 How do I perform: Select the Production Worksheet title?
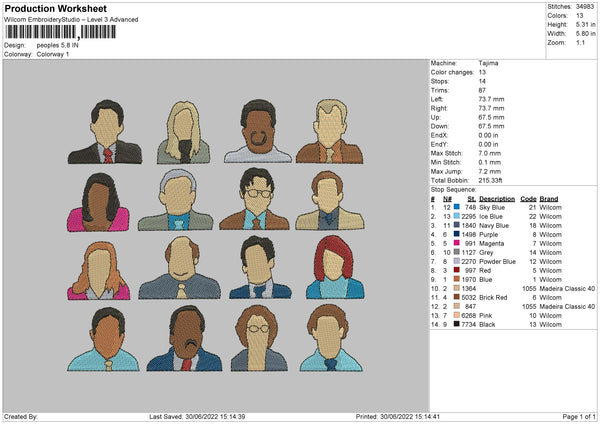(55, 8)
